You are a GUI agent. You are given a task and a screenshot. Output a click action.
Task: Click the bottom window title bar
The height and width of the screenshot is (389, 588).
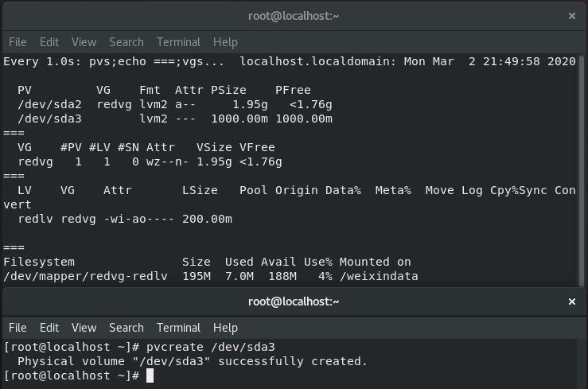pyautogui.click(x=294, y=301)
